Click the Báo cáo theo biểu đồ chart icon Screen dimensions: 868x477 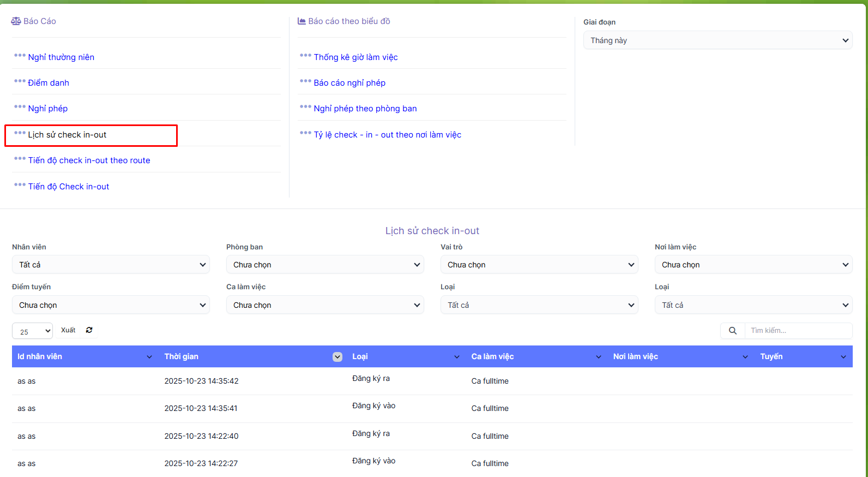point(302,21)
